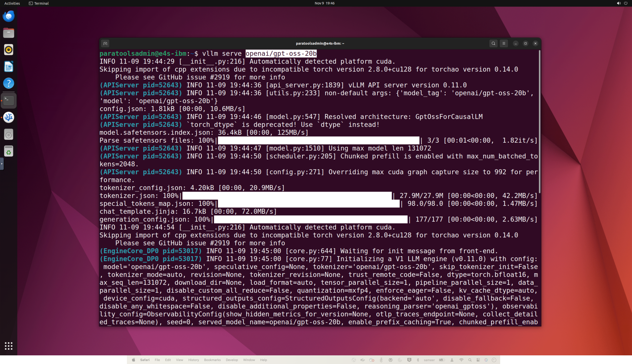Open Rhythmbox from the dock
The height and width of the screenshot is (364, 632).
(9, 50)
